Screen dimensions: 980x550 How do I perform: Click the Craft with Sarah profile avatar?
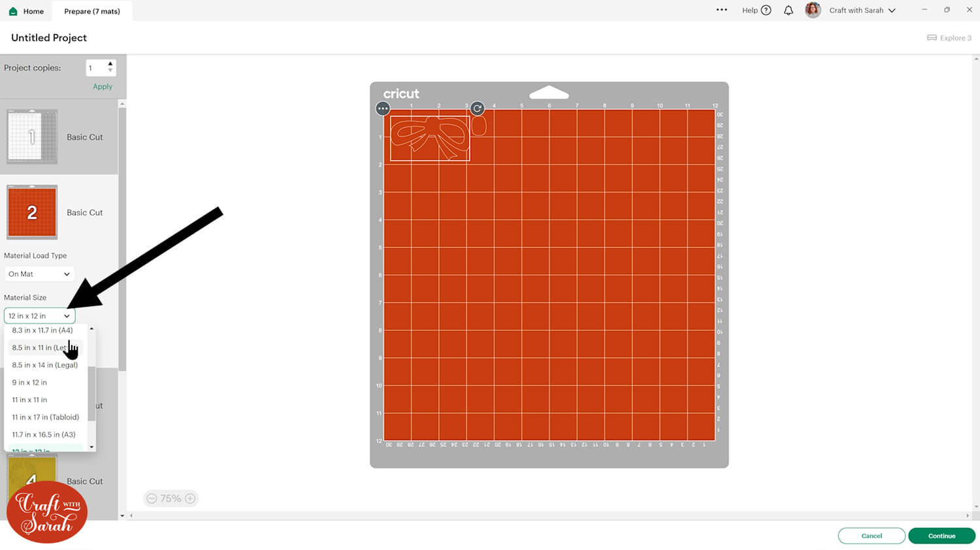pyautogui.click(x=813, y=10)
